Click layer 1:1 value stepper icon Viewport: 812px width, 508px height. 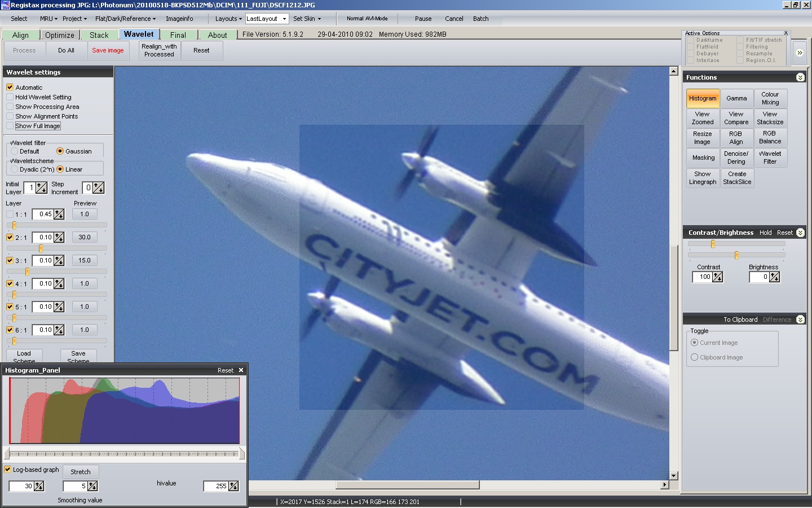point(59,214)
